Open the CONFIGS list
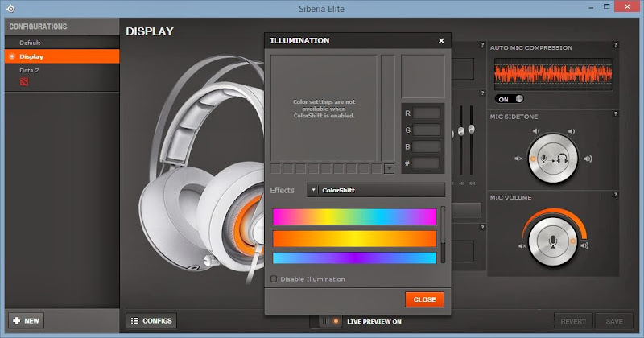644x338 pixels. pos(151,321)
